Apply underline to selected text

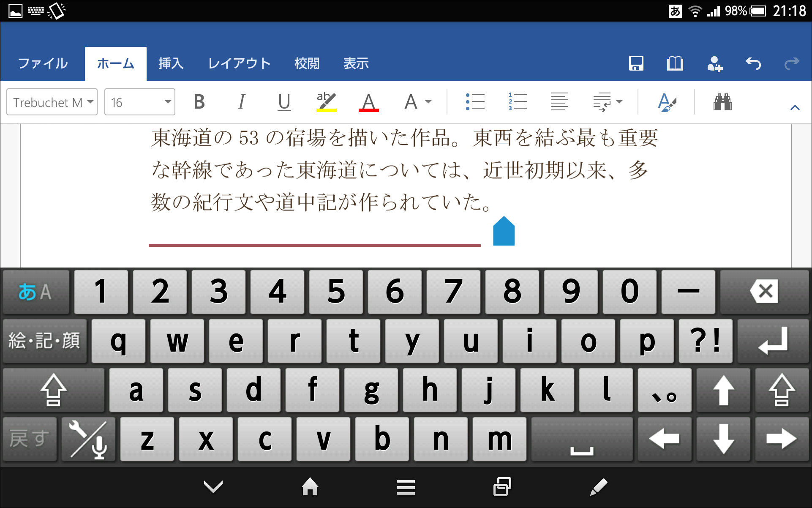click(x=284, y=101)
